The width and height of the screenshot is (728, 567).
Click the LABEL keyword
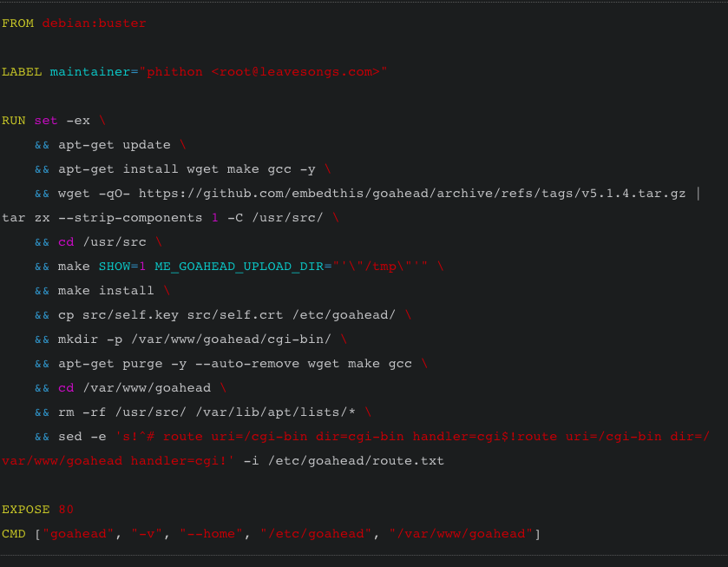coord(22,72)
